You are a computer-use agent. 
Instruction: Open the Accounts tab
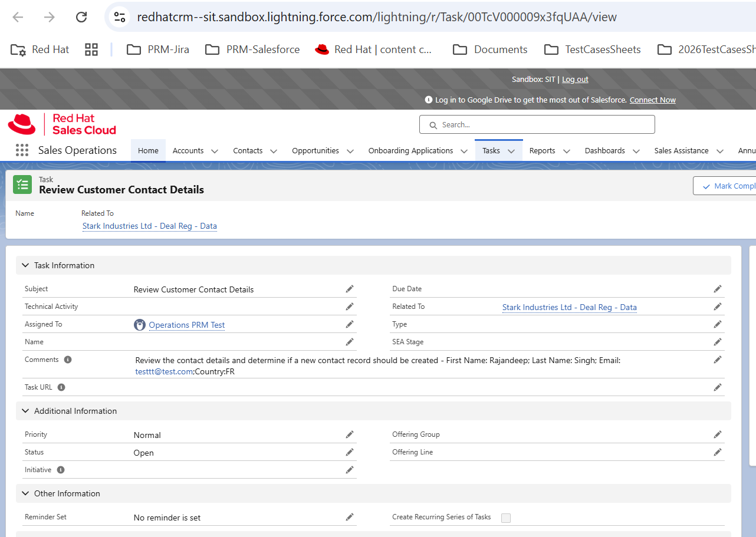(188, 150)
